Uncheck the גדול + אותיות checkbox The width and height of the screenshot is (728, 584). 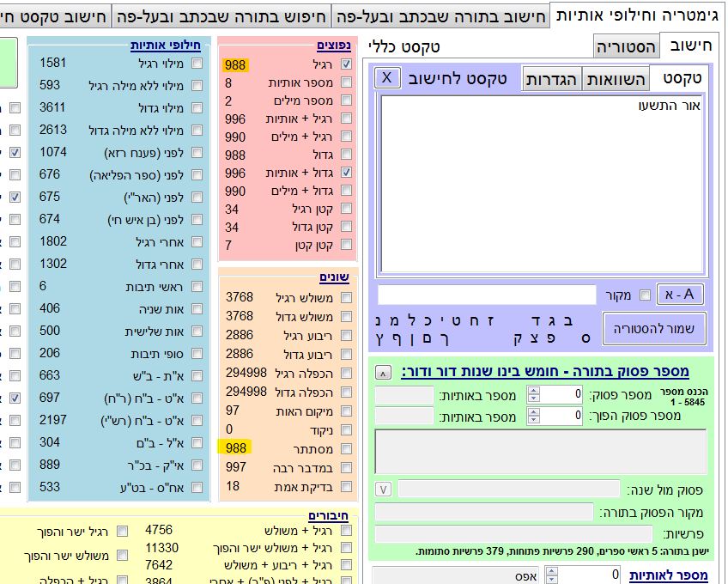click(346, 173)
